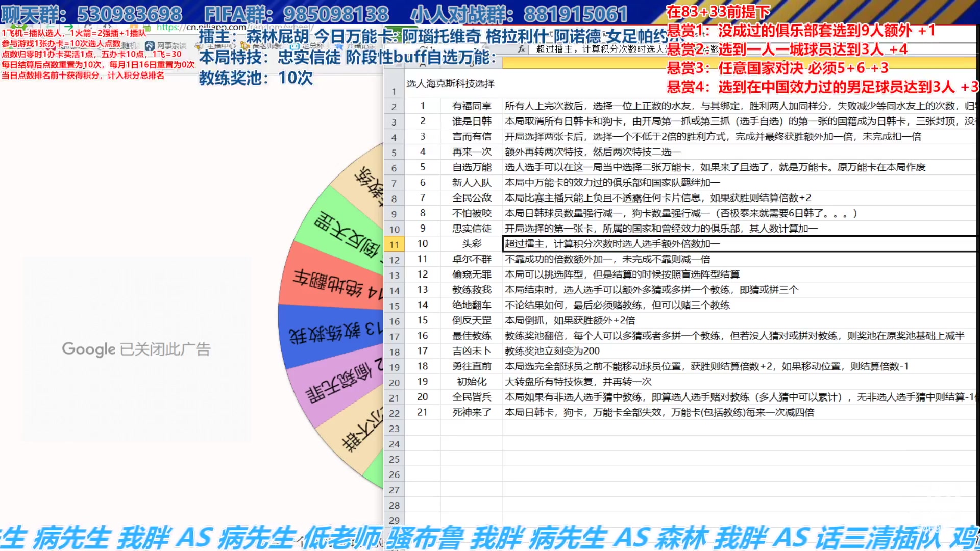
Task: Select row header 23 in spreadsheet
Action: coord(394,429)
